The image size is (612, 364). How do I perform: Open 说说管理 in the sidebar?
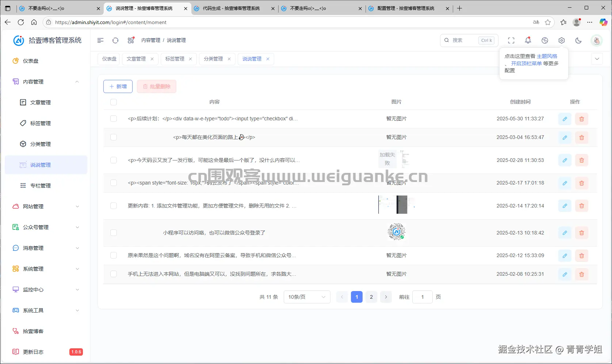tap(41, 164)
